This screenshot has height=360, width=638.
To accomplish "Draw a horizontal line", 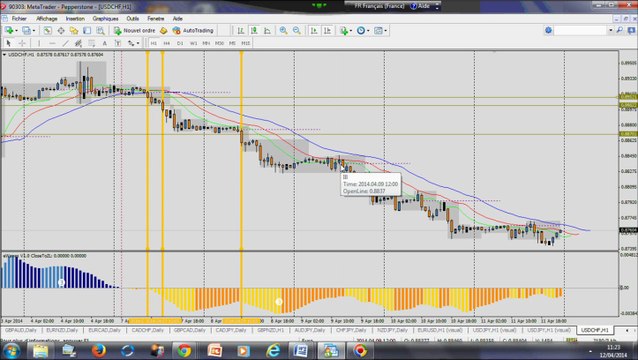I will pos(52,43).
